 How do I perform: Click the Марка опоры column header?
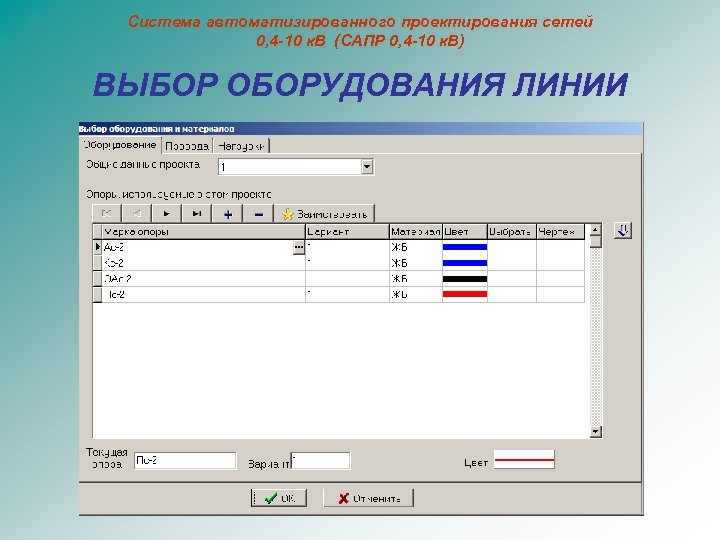204,232
